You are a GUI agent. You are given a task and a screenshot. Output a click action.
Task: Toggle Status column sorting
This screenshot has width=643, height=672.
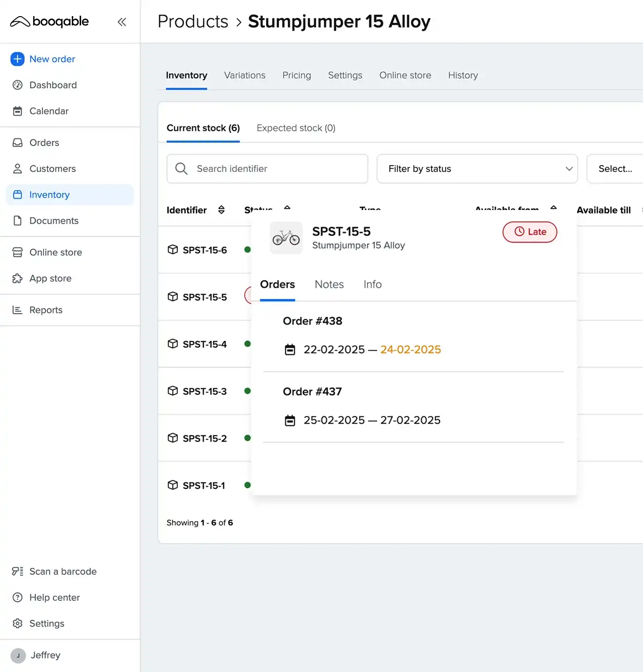287,209
